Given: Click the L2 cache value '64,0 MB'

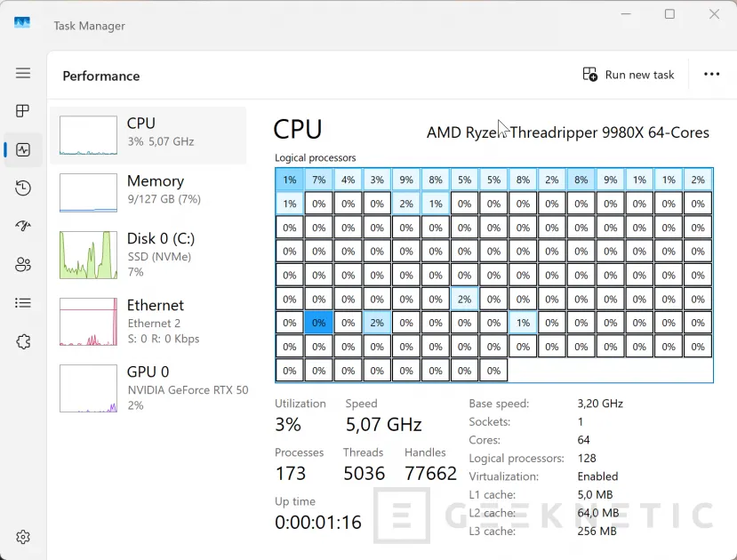Looking at the screenshot, I should point(598,513).
